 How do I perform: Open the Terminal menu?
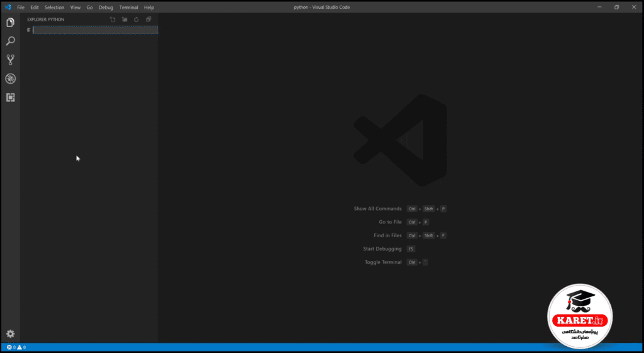[128, 8]
